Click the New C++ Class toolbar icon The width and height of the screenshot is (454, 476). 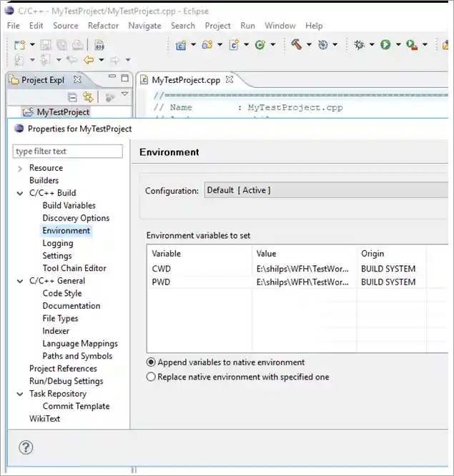pos(260,45)
